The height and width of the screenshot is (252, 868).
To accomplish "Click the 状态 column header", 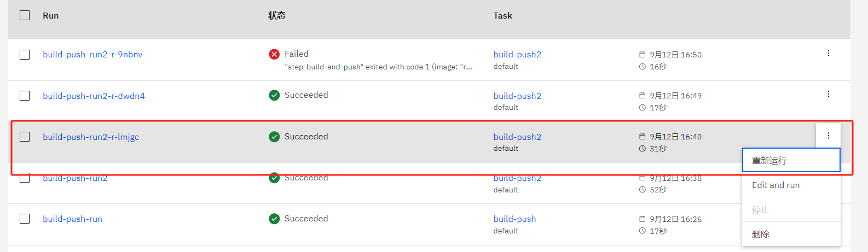I will [x=277, y=15].
